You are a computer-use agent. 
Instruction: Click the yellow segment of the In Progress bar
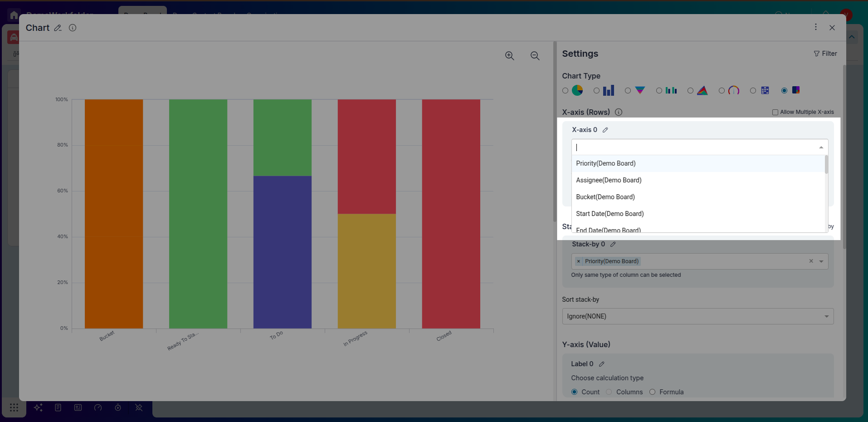click(367, 271)
